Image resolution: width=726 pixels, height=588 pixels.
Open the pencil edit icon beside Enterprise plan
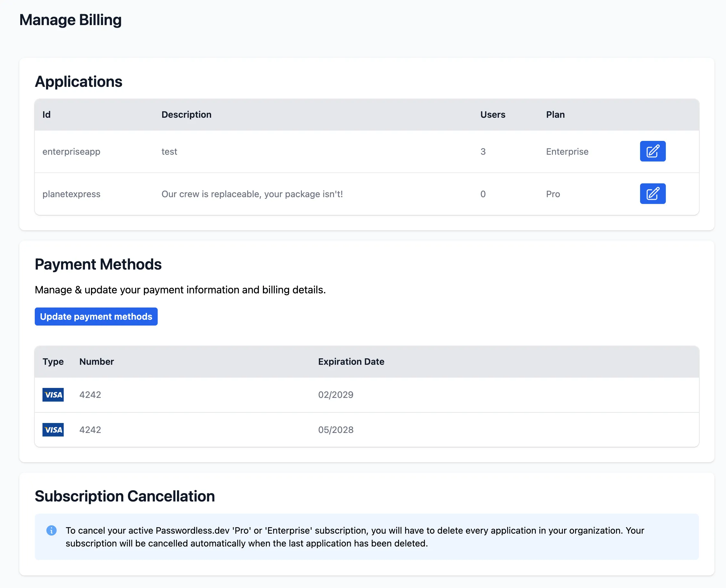coord(652,151)
